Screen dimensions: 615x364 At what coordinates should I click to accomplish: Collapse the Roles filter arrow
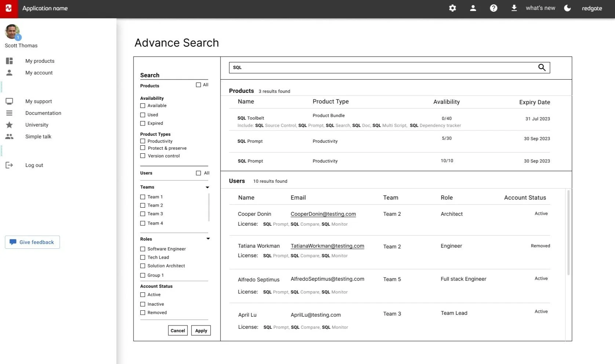[208, 239]
